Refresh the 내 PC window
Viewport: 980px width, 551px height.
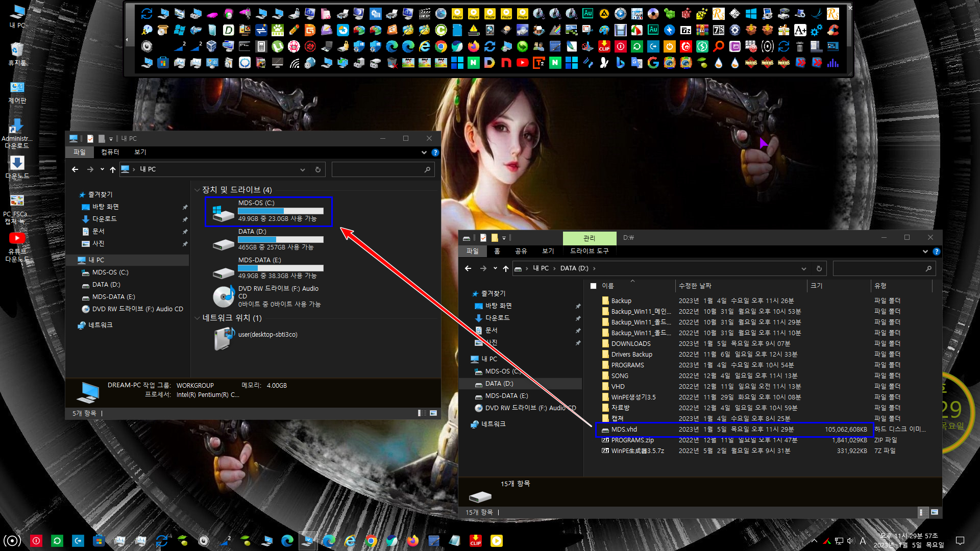(317, 170)
